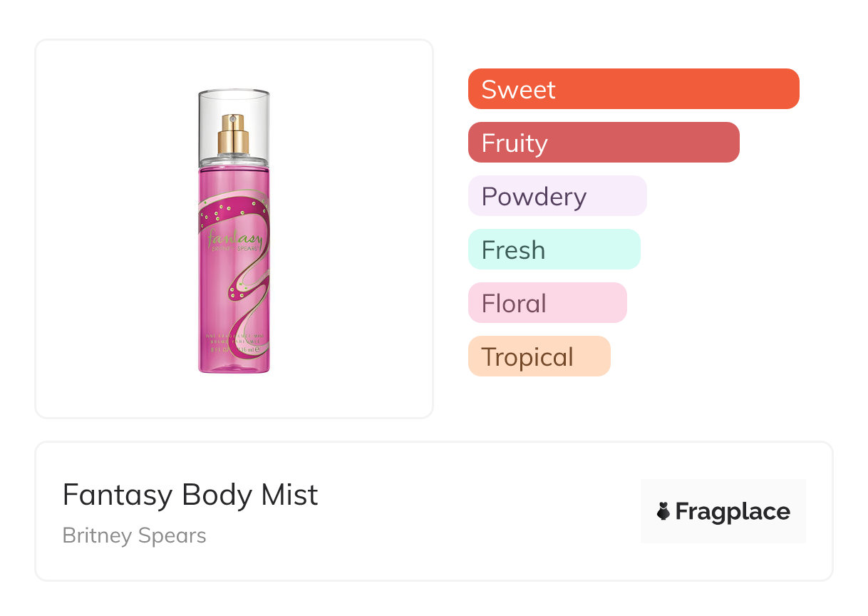
Task: Choose the Tropical accord tag
Action: coord(539,356)
